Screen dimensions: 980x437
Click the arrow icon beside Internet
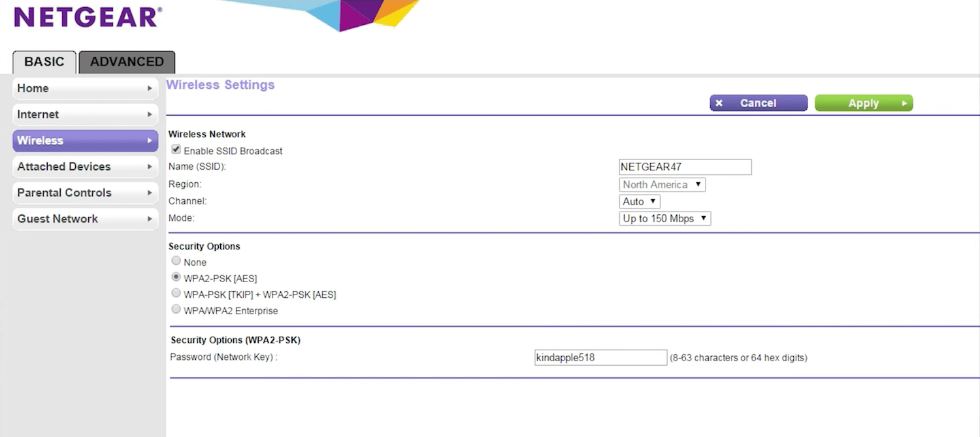150,114
